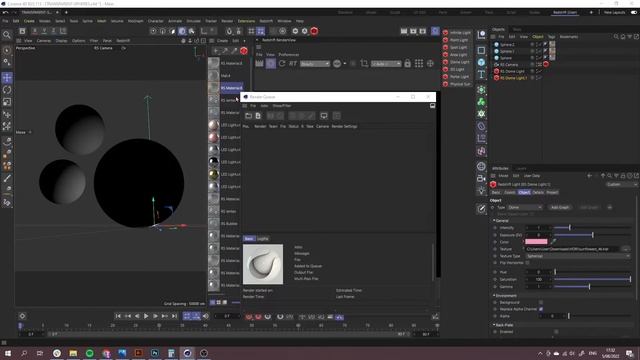Screen dimensions: 640x360
Task: Open the Custom mode dropdown in Attributes
Action: click(x=622, y=184)
